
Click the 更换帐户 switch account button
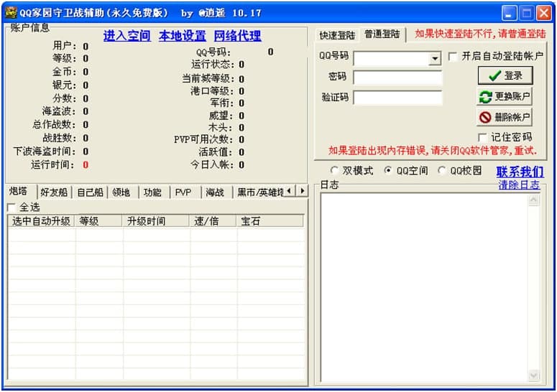point(504,96)
